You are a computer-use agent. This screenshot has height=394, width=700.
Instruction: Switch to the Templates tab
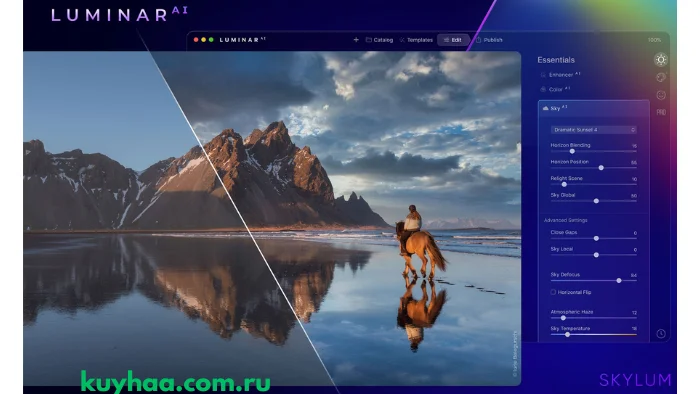(416, 40)
